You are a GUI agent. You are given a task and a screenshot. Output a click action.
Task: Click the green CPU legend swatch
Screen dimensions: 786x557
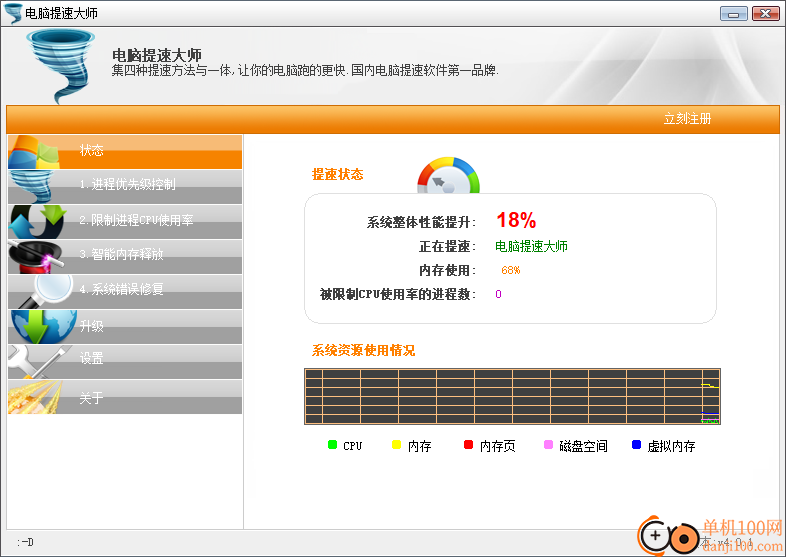point(332,445)
